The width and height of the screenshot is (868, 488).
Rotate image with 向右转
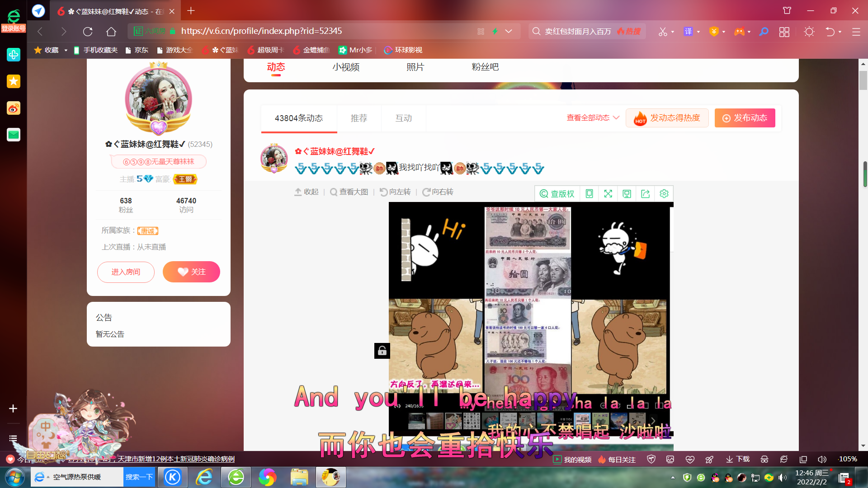pos(438,192)
